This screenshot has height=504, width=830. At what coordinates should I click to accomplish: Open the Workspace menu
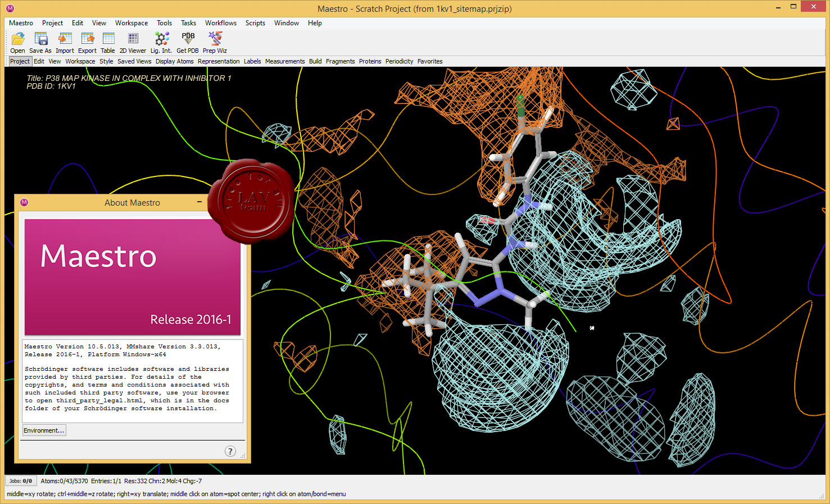(x=131, y=23)
